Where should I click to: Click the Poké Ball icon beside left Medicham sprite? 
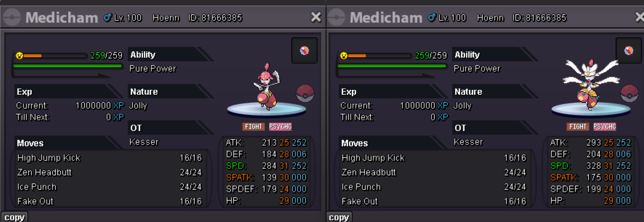[x=305, y=93]
